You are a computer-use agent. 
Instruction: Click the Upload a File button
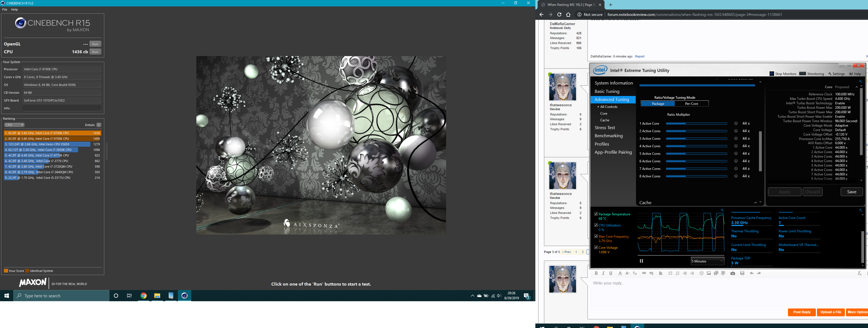(831, 312)
